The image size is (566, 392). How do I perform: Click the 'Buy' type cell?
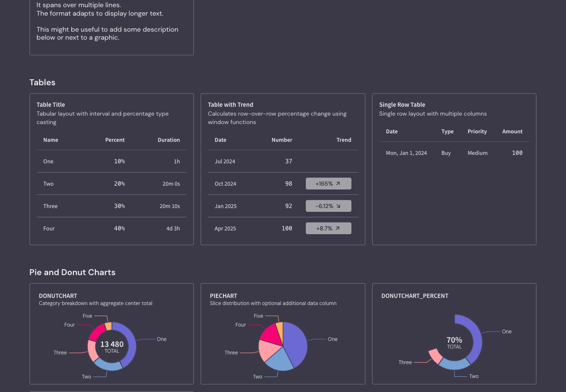pos(446,153)
